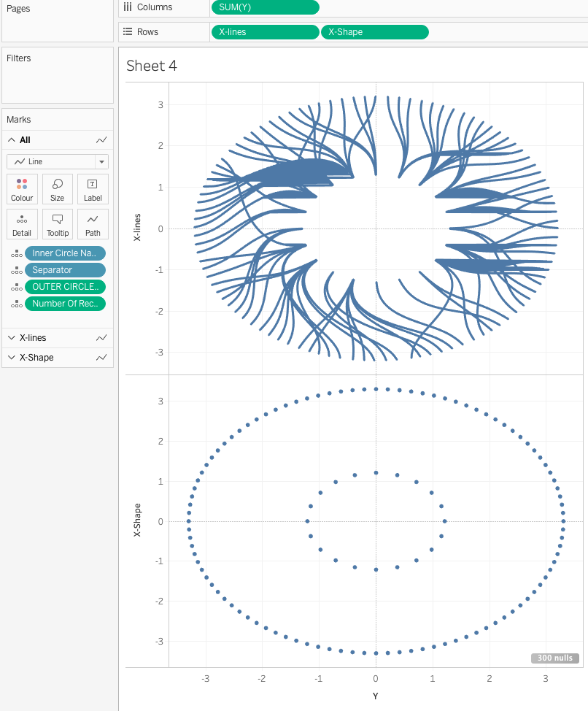Screen dimensions: 588x711
Task: Click the Rows shelf icon
Action: pos(129,31)
